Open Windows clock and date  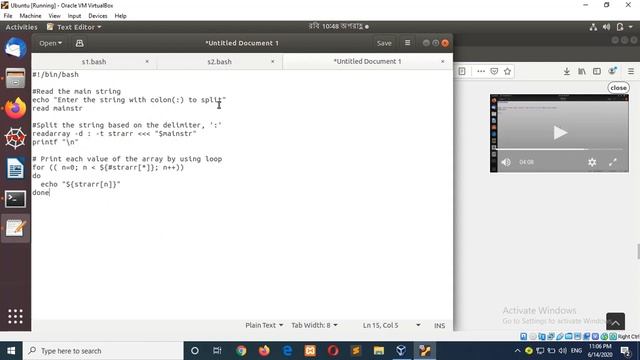click(x=600, y=351)
